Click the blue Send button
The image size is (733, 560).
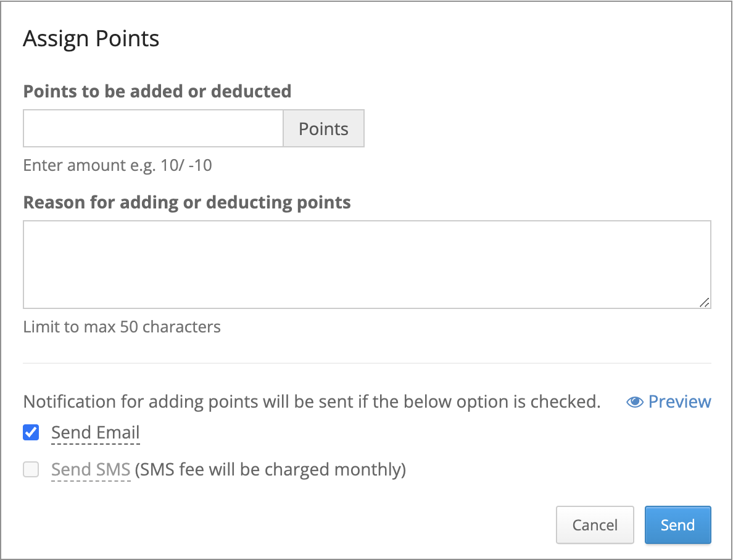click(678, 525)
